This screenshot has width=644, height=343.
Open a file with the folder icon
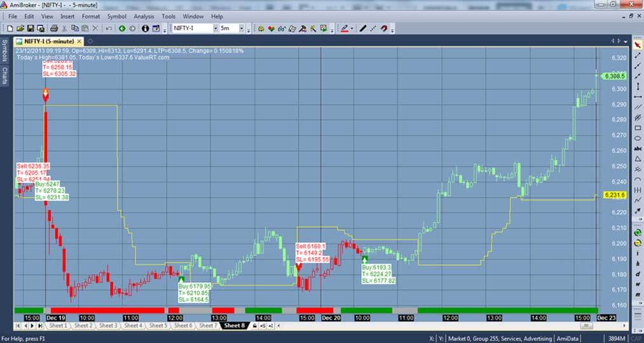(x=20, y=29)
